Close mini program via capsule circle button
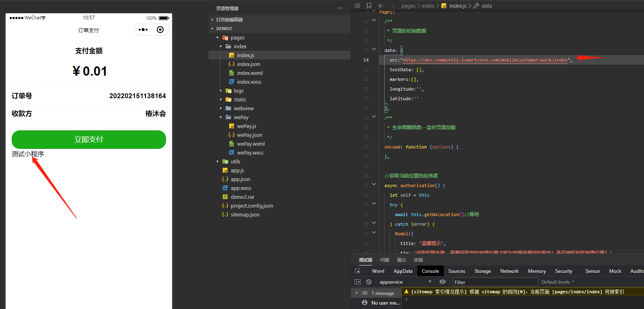The height and width of the screenshot is (309, 644). (x=160, y=30)
